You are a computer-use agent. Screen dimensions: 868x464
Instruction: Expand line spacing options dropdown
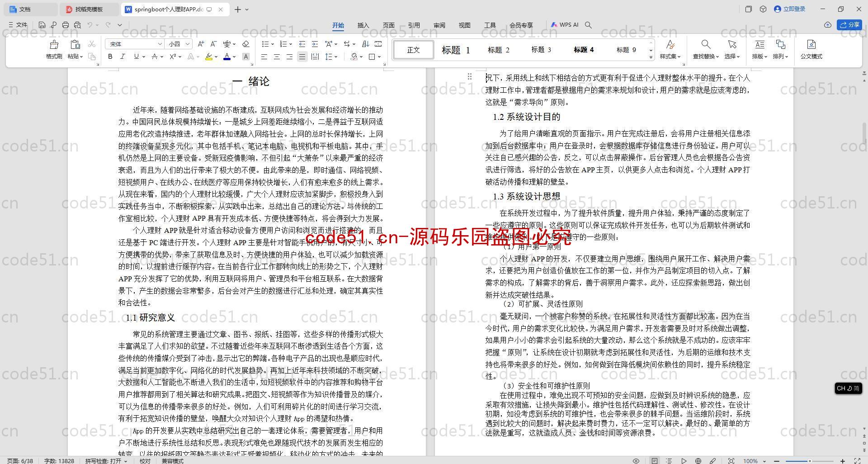click(336, 57)
